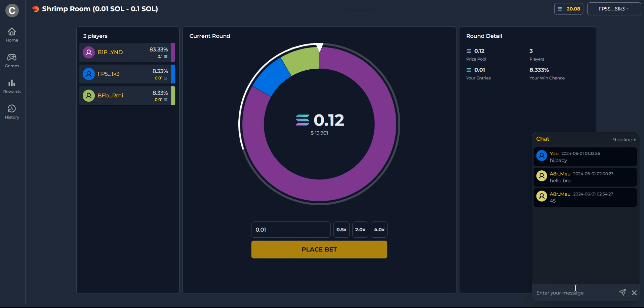The image size is (644, 308).
Task: Send chat message with paper plane icon
Action: pyautogui.click(x=622, y=292)
